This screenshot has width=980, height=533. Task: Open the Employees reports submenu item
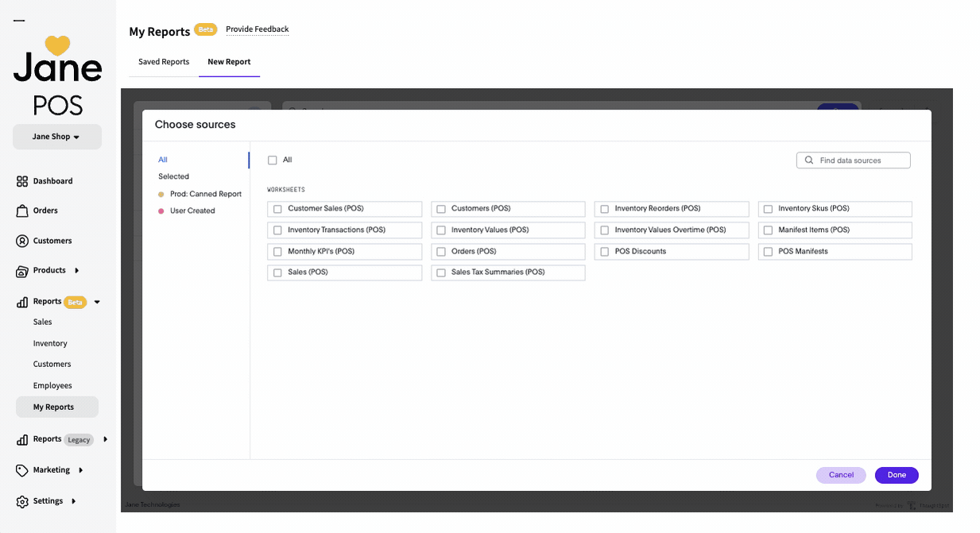[52, 385]
